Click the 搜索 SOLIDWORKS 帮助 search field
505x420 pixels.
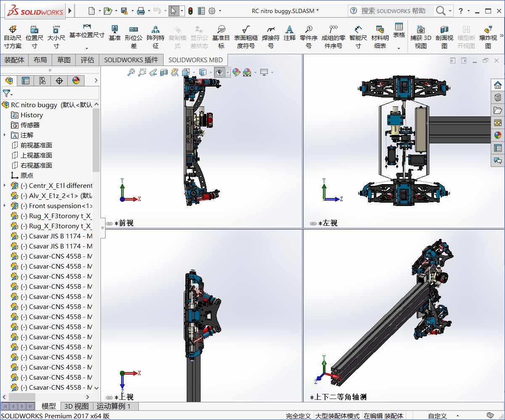point(397,11)
